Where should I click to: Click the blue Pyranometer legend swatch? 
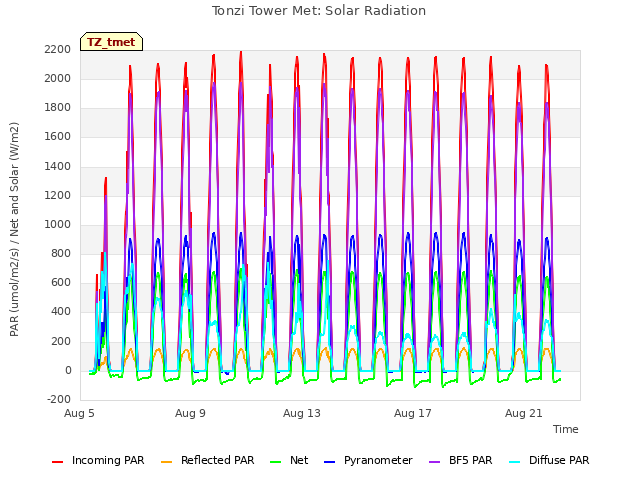click(x=330, y=462)
